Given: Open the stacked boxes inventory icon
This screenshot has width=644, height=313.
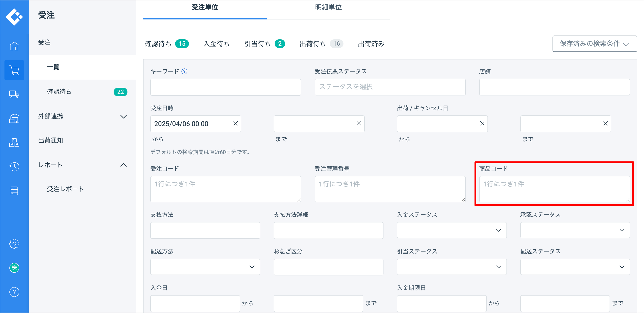Looking at the screenshot, I should (x=14, y=143).
